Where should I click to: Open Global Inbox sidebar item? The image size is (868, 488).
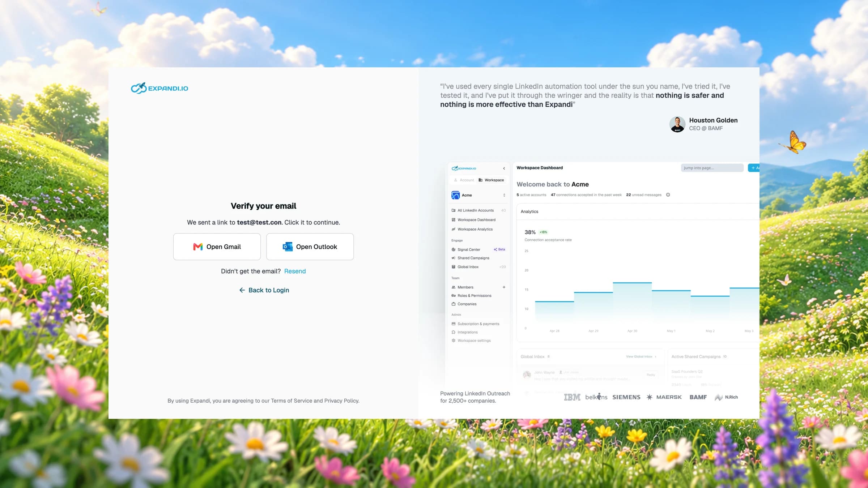pos(478,267)
